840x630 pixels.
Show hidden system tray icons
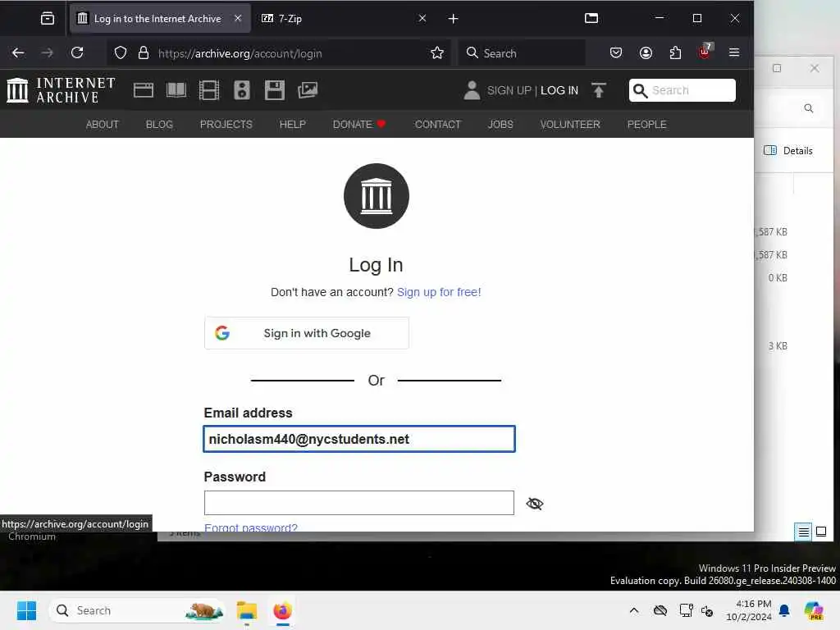point(634,610)
